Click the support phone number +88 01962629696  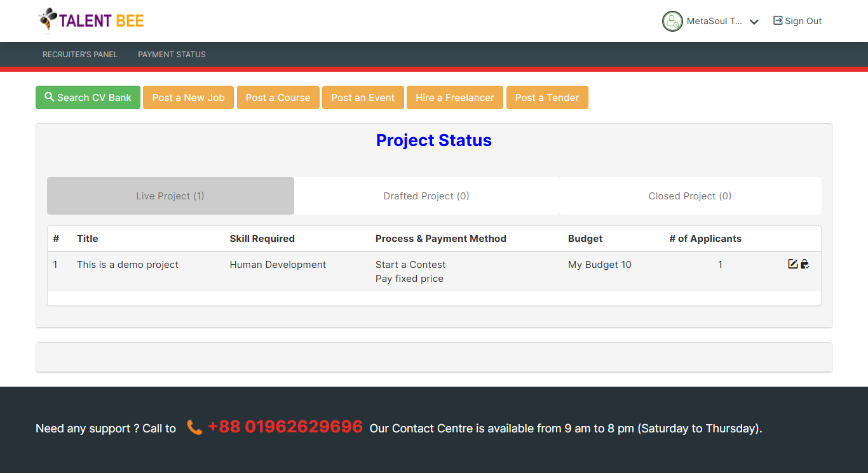(x=285, y=427)
